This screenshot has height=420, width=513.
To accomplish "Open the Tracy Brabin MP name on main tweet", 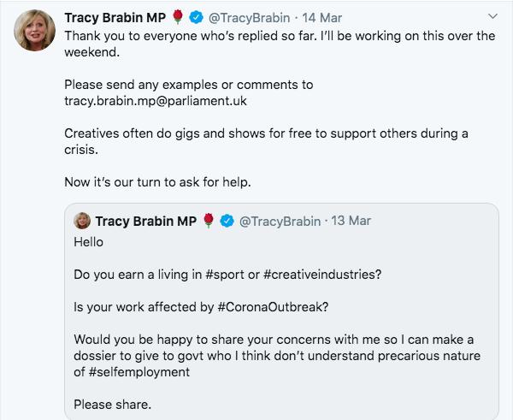I will point(115,17).
